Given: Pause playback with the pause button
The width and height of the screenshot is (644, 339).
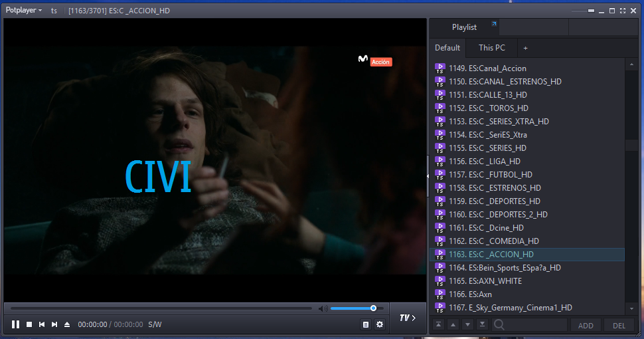Looking at the screenshot, I should 15,324.
